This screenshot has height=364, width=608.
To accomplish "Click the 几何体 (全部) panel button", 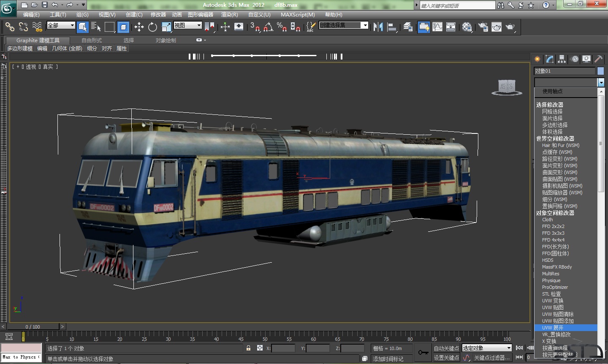I will coord(67,49).
